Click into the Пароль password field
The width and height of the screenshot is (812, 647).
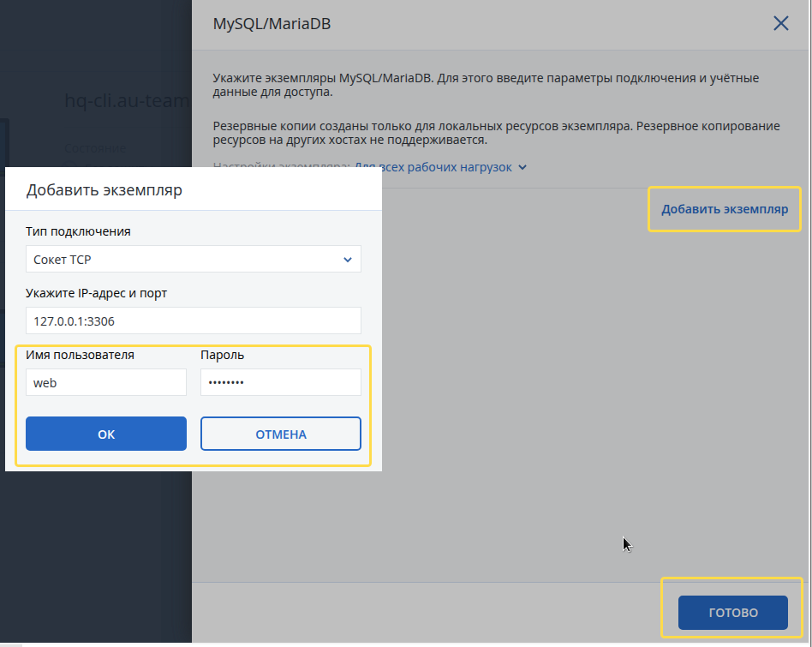click(281, 382)
